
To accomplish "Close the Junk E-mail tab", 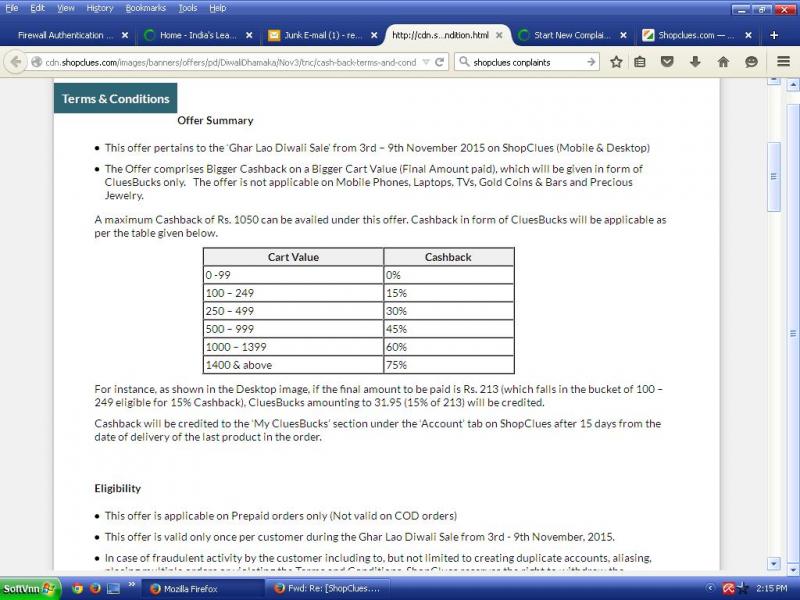I will point(374,35).
